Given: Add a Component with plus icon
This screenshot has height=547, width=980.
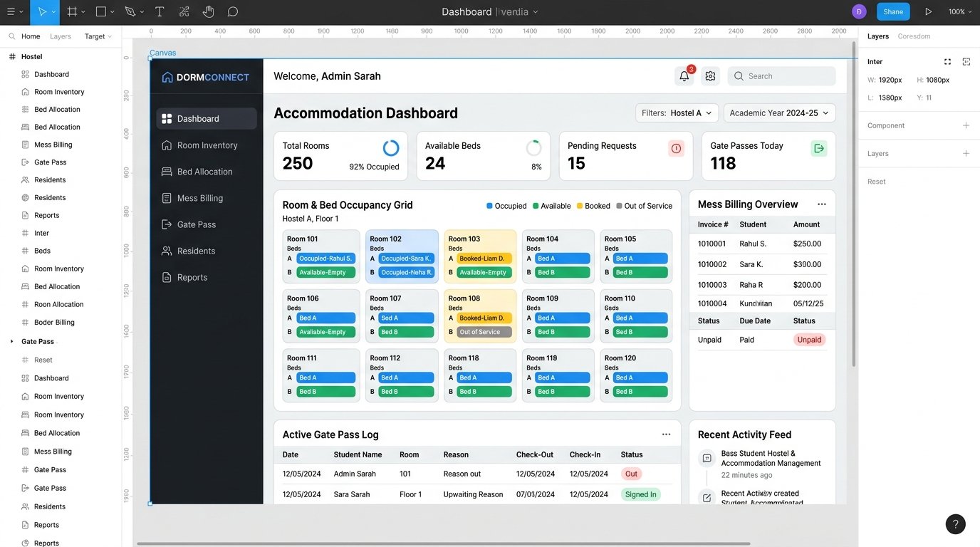Looking at the screenshot, I should (x=966, y=125).
